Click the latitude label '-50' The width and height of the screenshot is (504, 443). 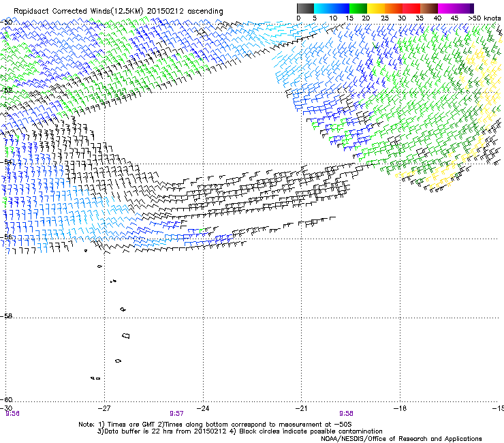(x=6, y=22)
